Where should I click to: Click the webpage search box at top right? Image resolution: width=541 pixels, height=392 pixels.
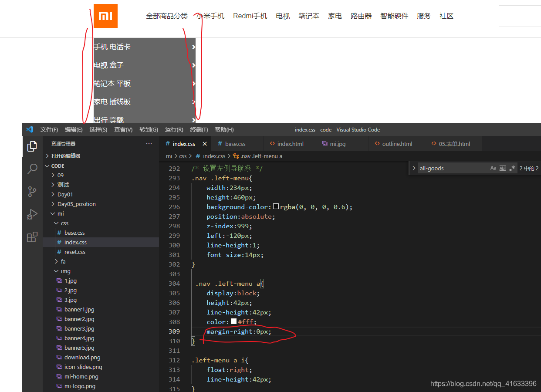point(520,16)
